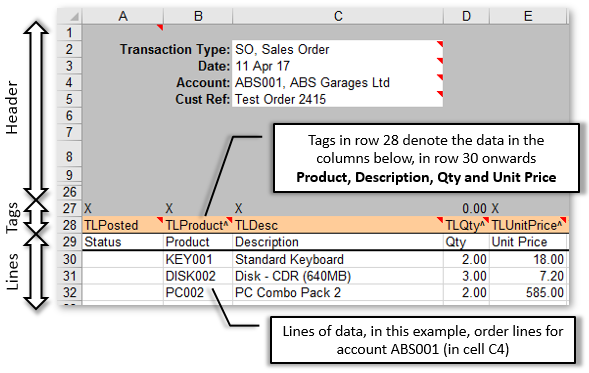The height and width of the screenshot is (373, 589).
Task: Click Account cell 'ABS001, ABS Garages Ltd'
Action: click(337, 82)
